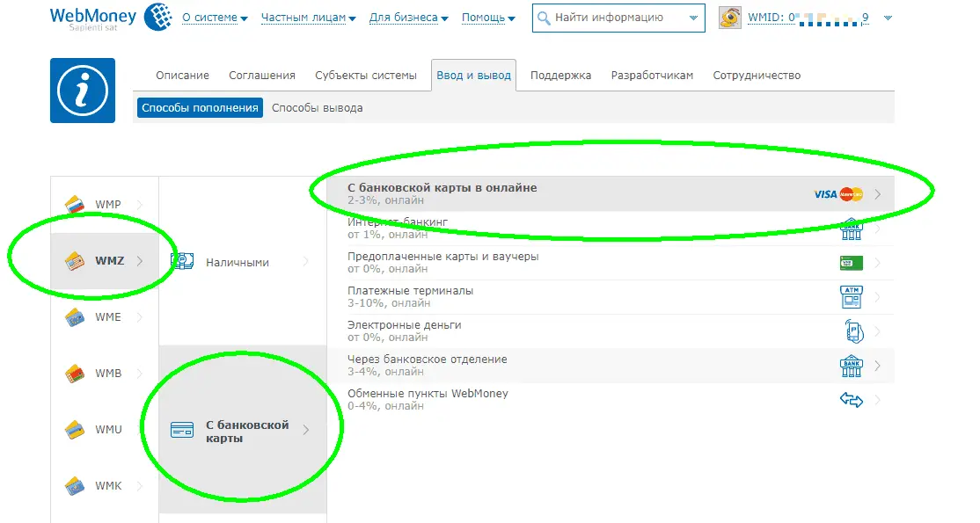Click the bank icon for Интернет-банкинг
This screenshot has height=523, width=980.
coord(852,229)
